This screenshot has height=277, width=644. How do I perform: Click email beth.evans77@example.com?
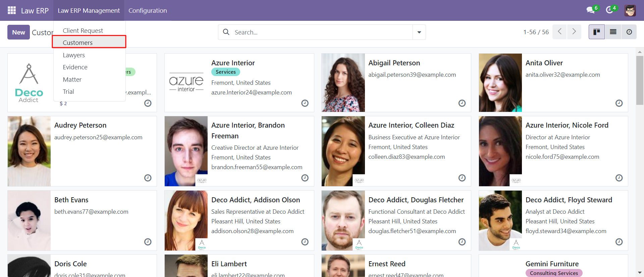(91, 212)
